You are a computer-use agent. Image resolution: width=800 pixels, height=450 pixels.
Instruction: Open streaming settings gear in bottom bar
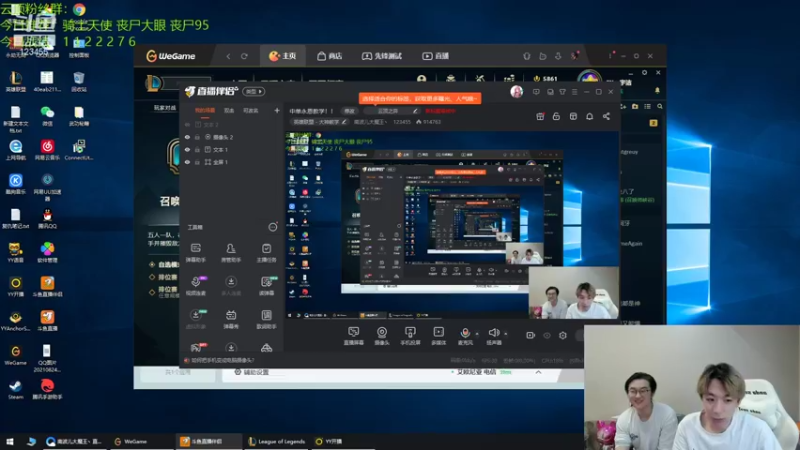click(x=563, y=335)
